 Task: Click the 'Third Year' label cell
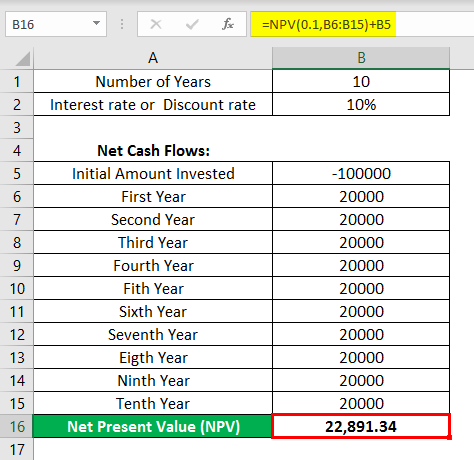153,242
